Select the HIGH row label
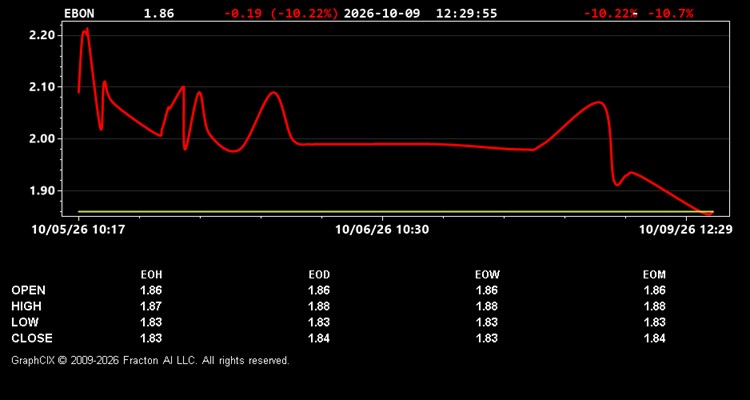 (x=26, y=306)
